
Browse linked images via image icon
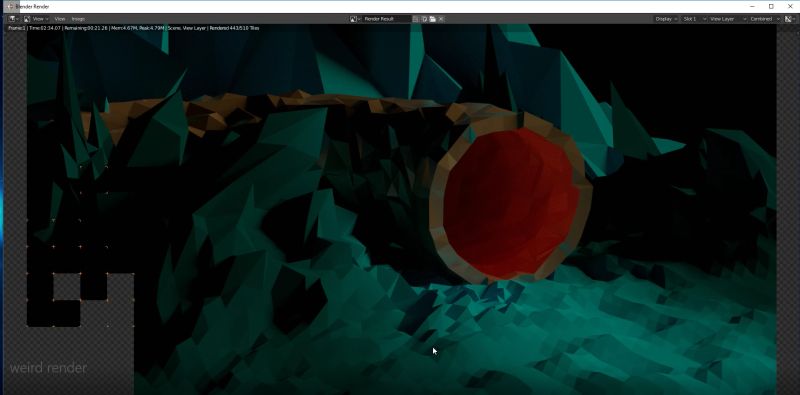(355, 19)
